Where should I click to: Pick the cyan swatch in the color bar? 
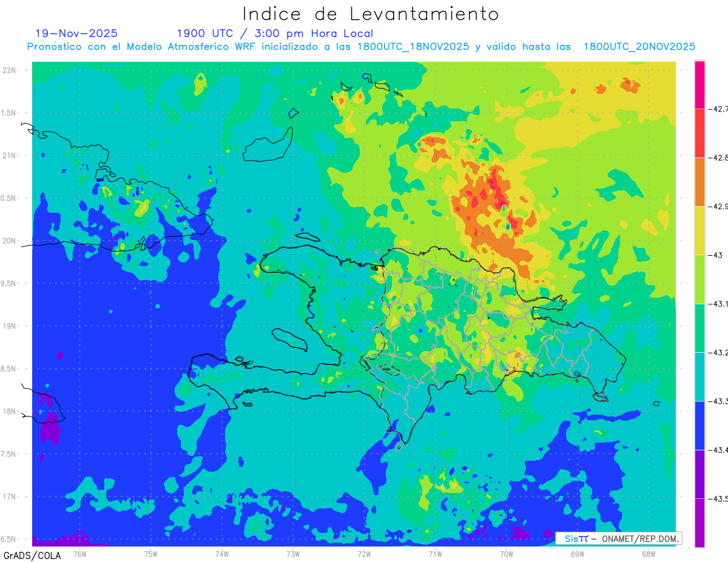click(699, 376)
